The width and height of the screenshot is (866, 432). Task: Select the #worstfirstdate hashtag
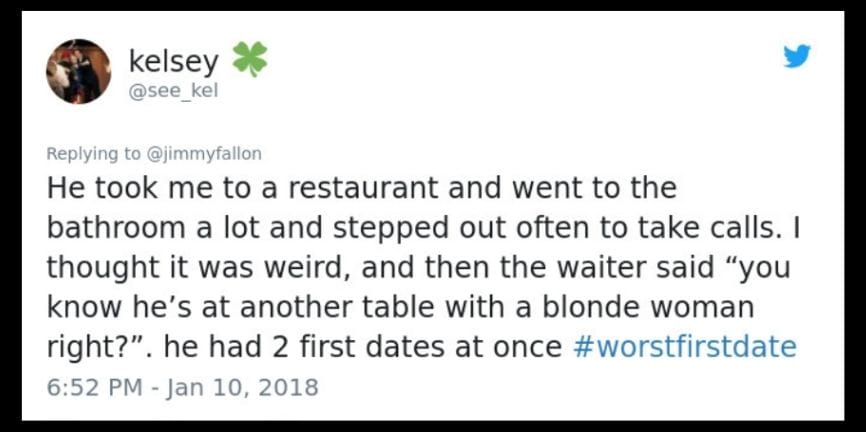(x=686, y=347)
